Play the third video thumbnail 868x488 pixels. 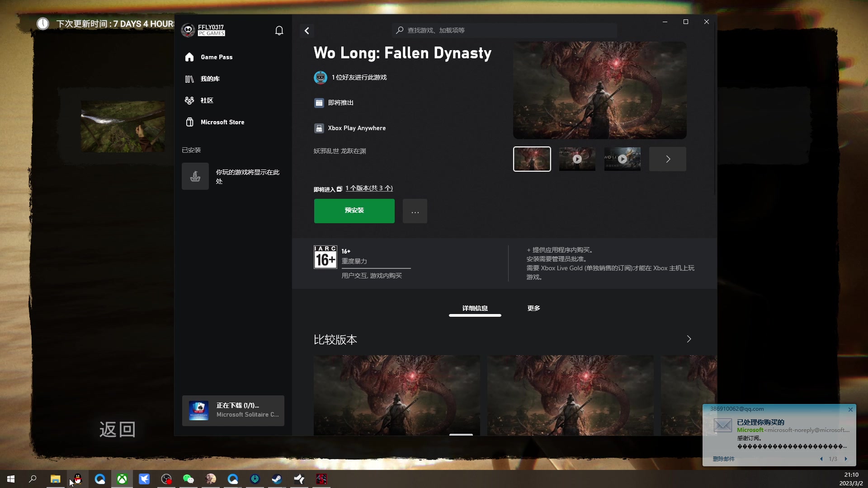pos(623,159)
